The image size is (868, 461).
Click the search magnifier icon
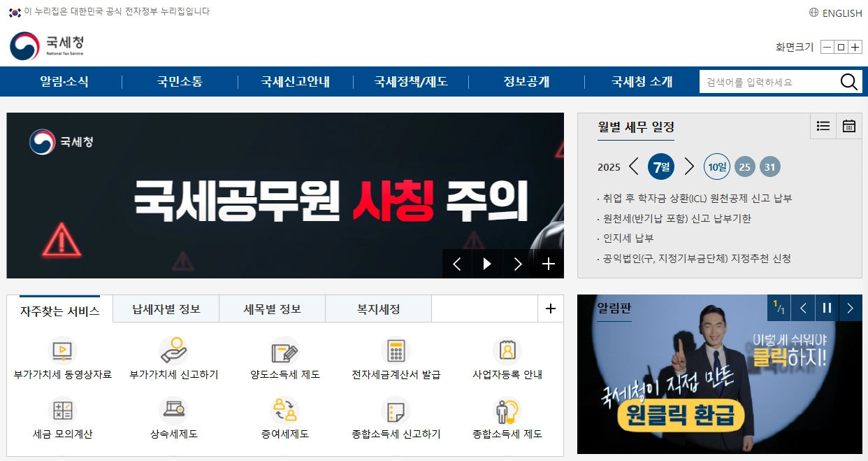[x=848, y=81]
